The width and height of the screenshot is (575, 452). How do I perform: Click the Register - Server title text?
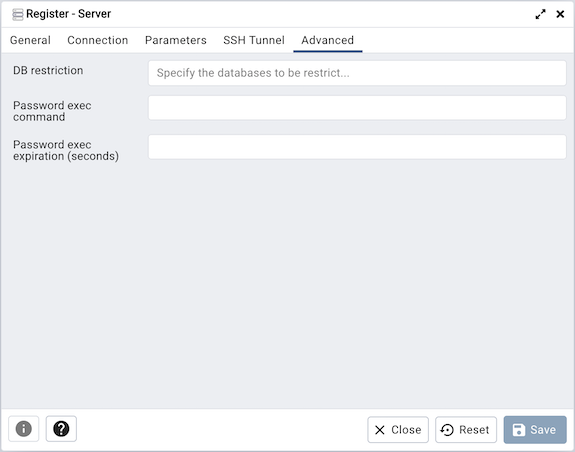click(69, 14)
